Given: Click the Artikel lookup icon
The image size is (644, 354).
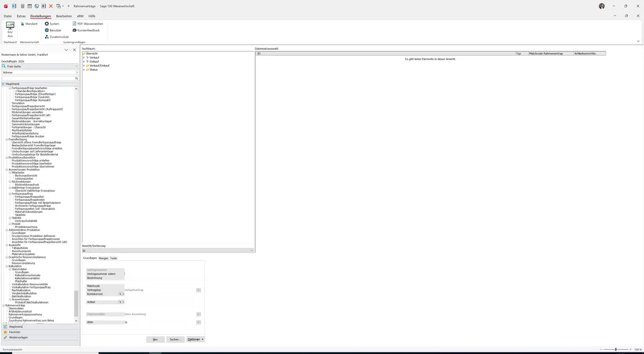Looking at the screenshot, I should click(120, 302).
